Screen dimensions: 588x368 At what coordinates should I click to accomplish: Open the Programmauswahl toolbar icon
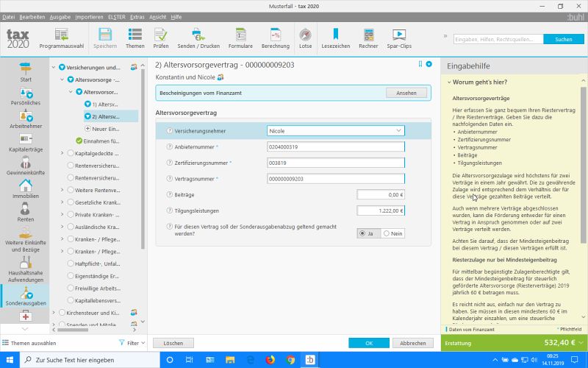pyautogui.click(x=61, y=35)
